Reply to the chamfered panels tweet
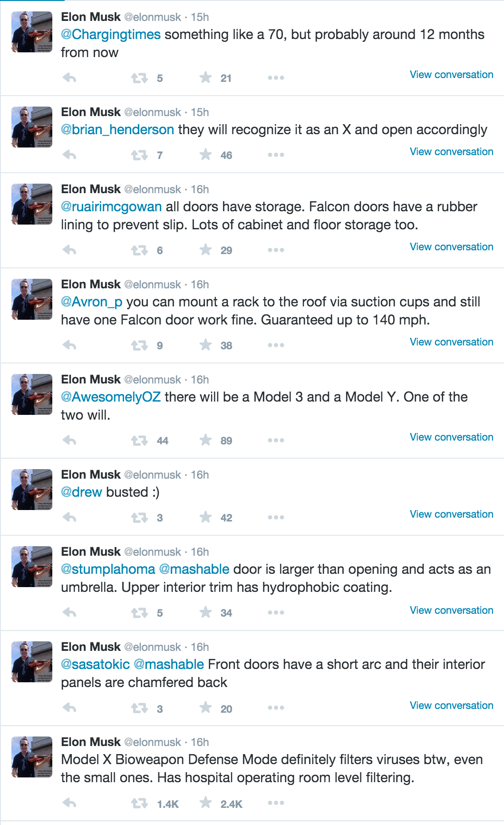This screenshot has width=504, height=825. point(69,708)
